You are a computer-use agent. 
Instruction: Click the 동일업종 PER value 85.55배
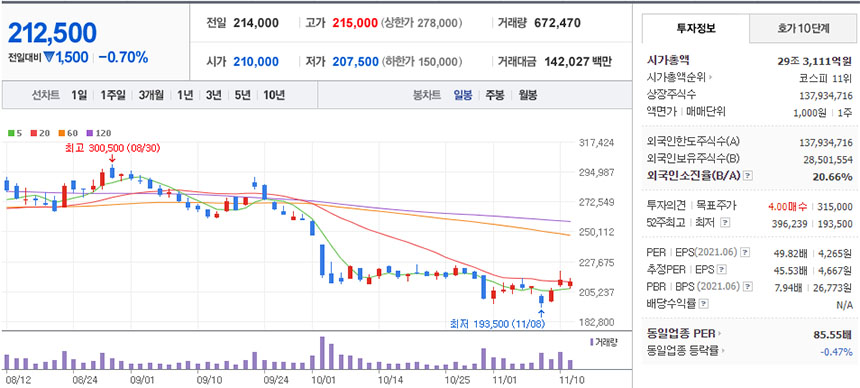(x=834, y=334)
